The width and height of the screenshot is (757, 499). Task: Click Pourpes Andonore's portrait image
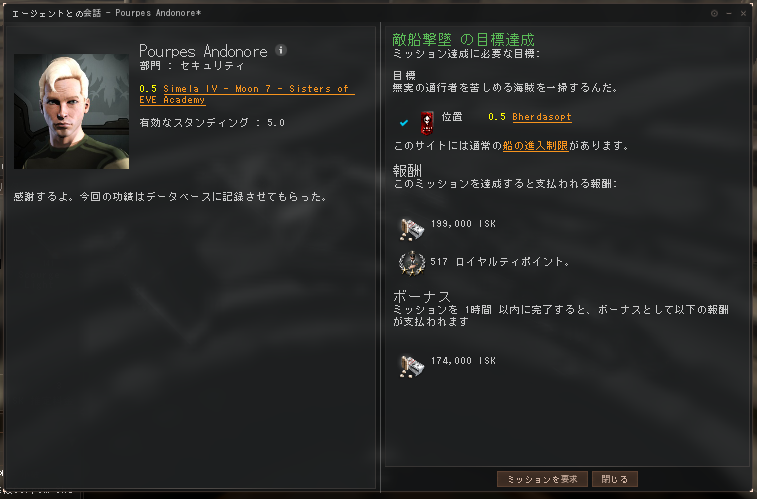pos(71,111)
